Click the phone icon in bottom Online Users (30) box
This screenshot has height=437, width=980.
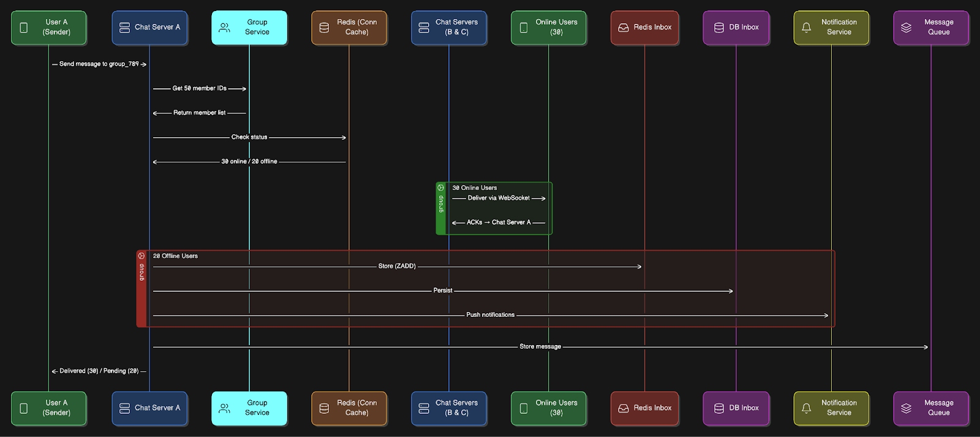point(524,408)
